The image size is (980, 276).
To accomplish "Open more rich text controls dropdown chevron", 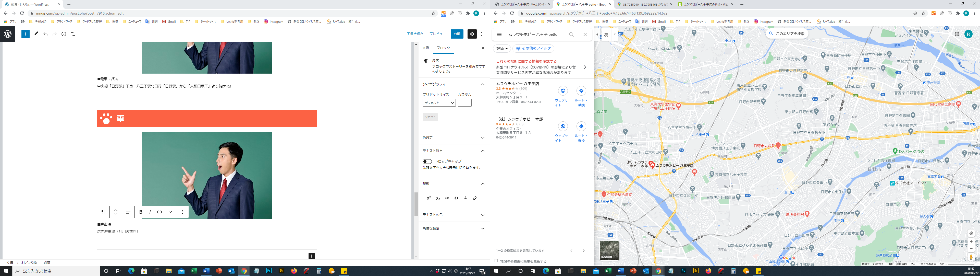I will coord(170,212).
